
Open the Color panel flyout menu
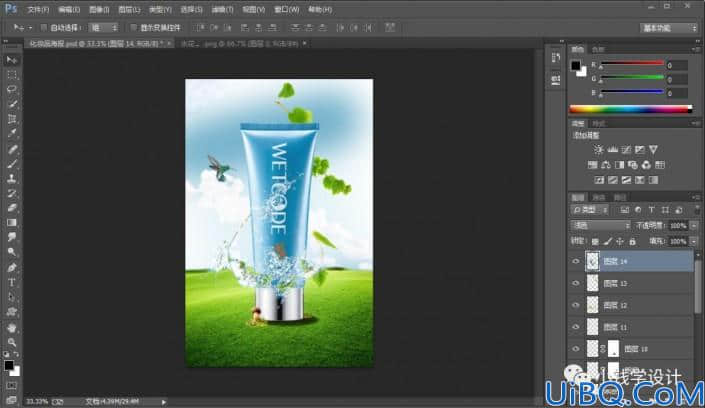[x=696, y=49]
